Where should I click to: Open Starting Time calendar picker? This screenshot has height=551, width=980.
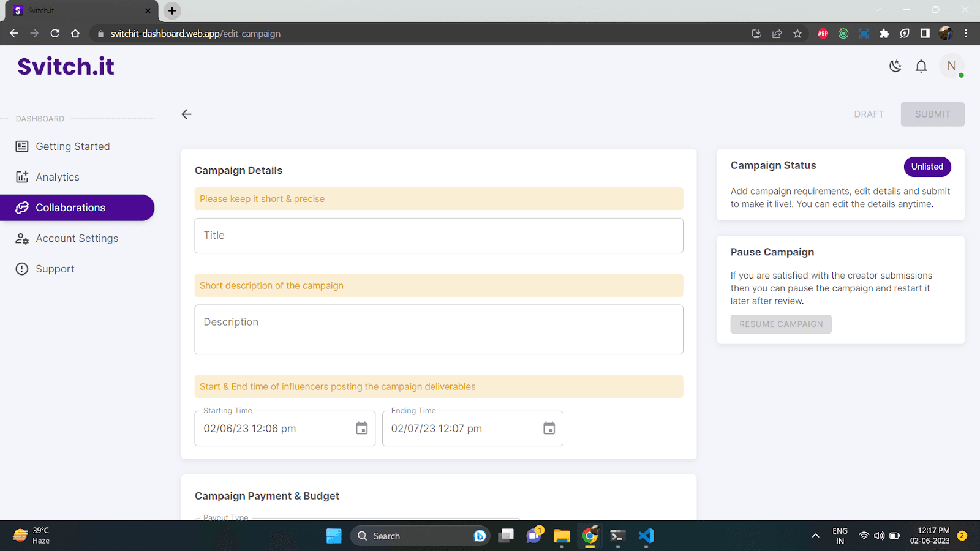(x=362, y=429)
